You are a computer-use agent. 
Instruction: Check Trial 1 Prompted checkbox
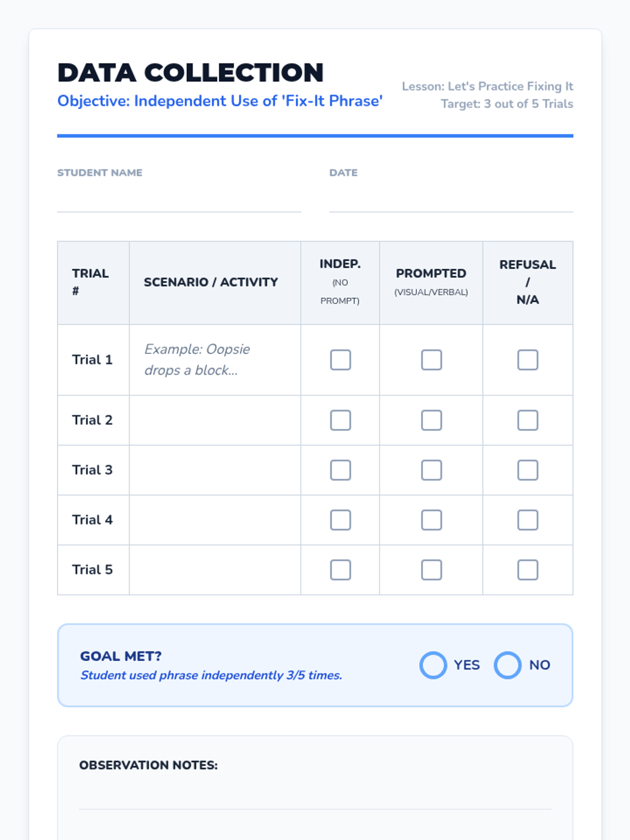pos(431,360)
